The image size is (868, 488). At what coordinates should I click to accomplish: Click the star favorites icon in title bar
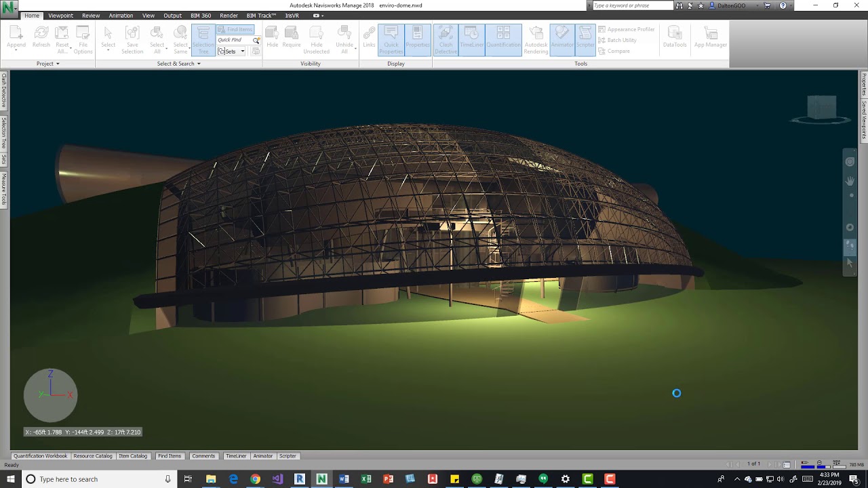701,5
